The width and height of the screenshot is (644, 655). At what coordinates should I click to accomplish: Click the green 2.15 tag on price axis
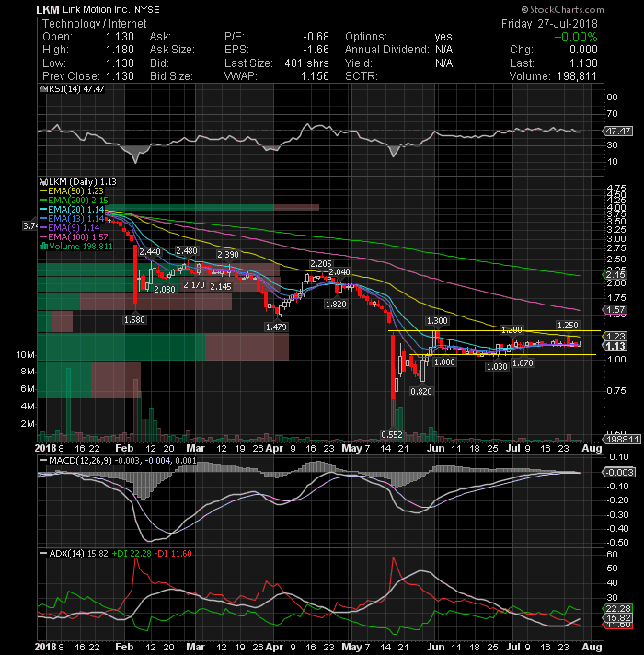[x=615, y=275]
